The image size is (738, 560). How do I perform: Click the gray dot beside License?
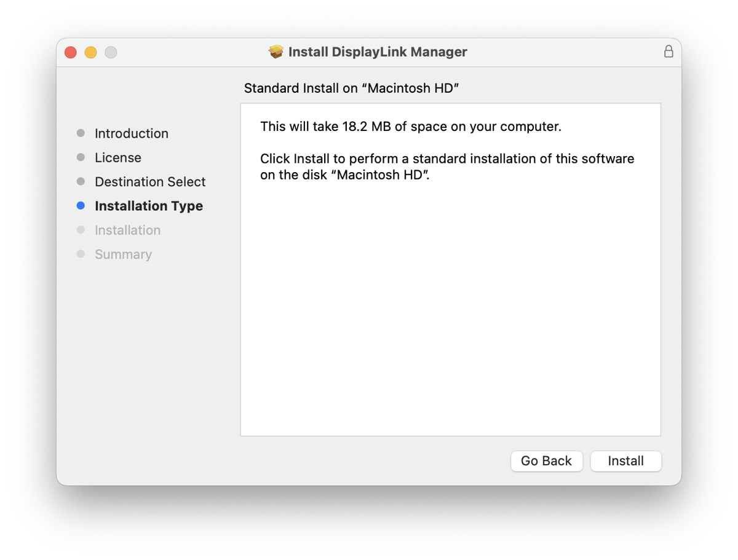click(81, 157)
